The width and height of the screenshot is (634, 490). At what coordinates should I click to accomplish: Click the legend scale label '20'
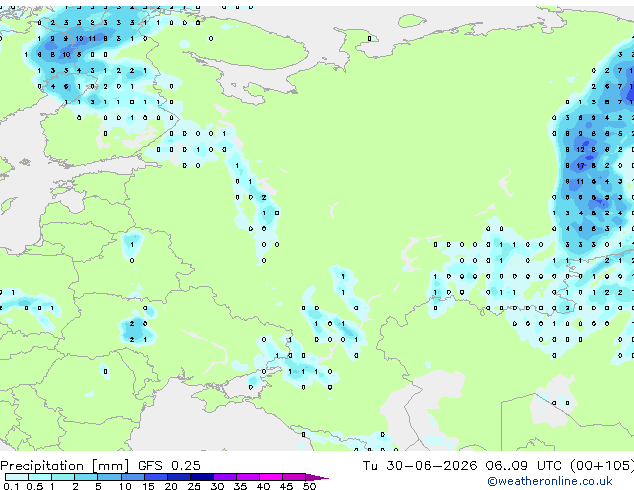171,486
